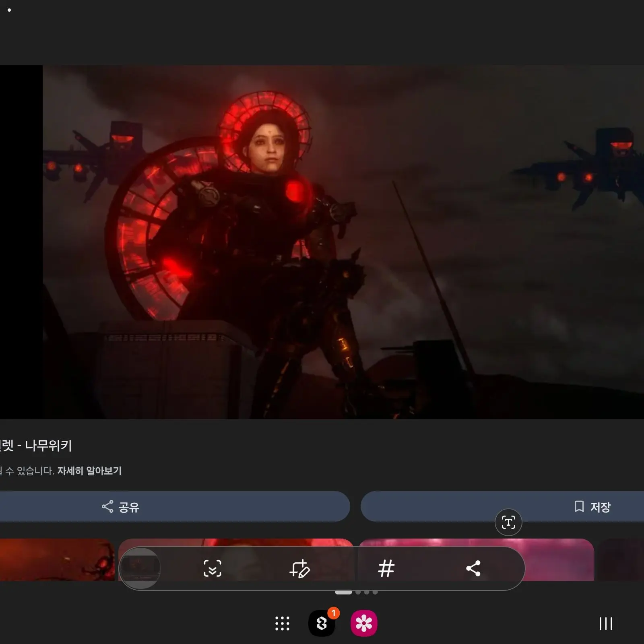Launch the pink flower Gallery app
Screen dimensions: 644x644
point(364,623)
